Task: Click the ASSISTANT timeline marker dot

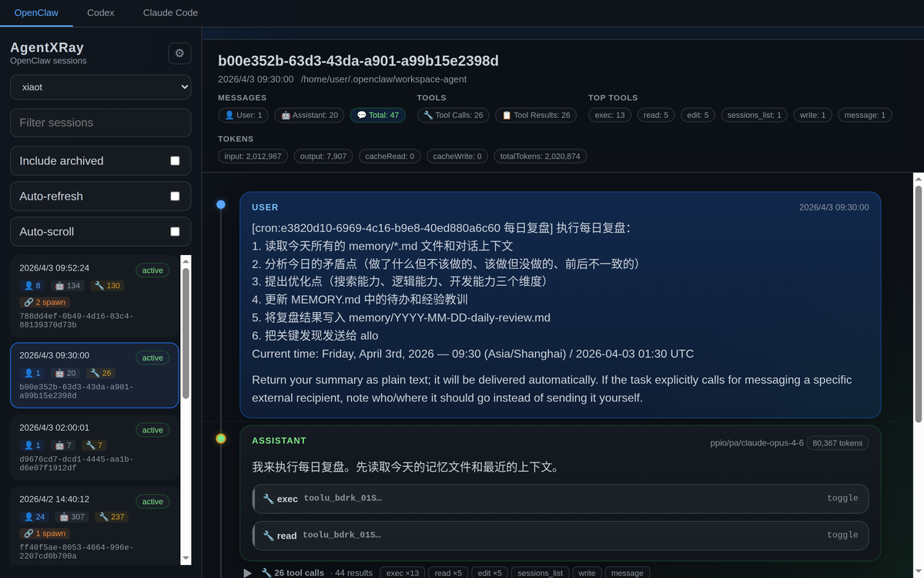Action: pos(221,439)
